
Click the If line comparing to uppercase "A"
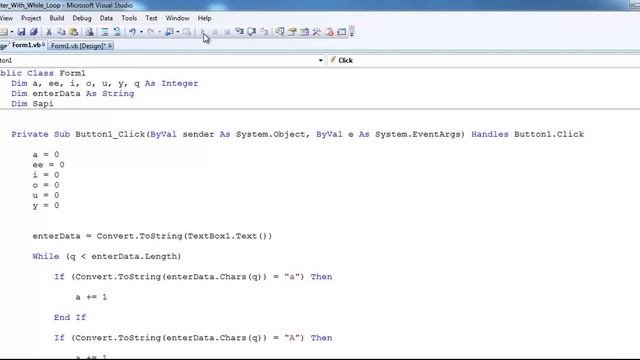click(193, 338)
